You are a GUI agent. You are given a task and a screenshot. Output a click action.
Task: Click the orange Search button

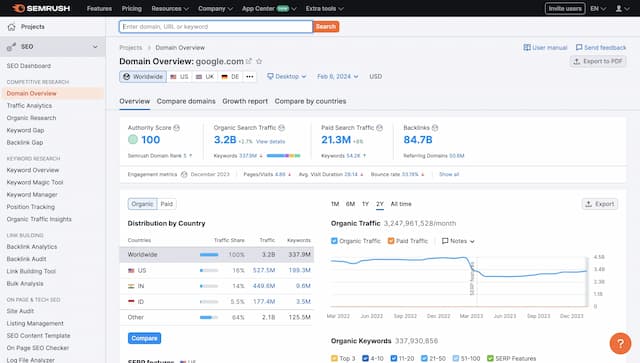pyautogui.click(x=326, y=27)
